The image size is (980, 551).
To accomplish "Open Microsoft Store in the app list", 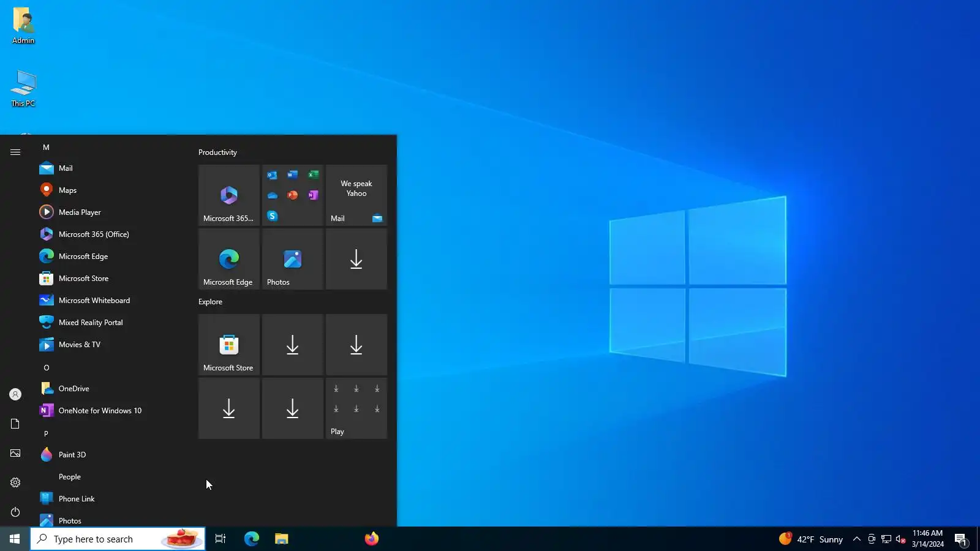I will 110,279.
